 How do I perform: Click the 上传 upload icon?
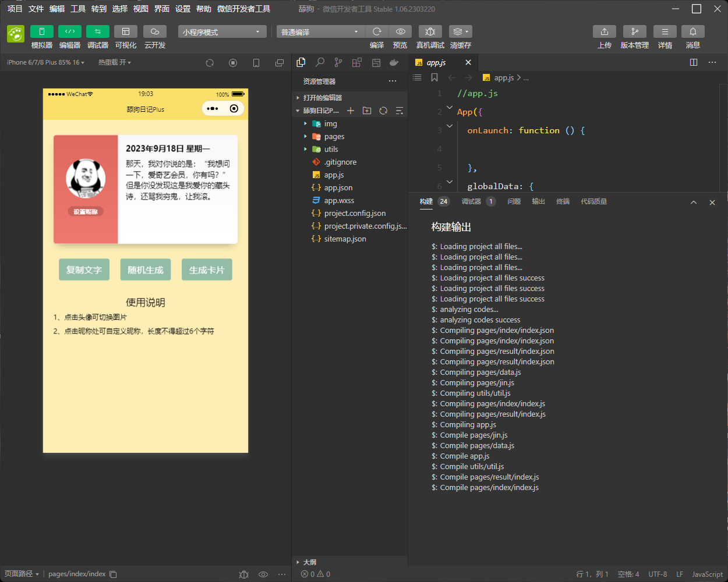(605, 31)
